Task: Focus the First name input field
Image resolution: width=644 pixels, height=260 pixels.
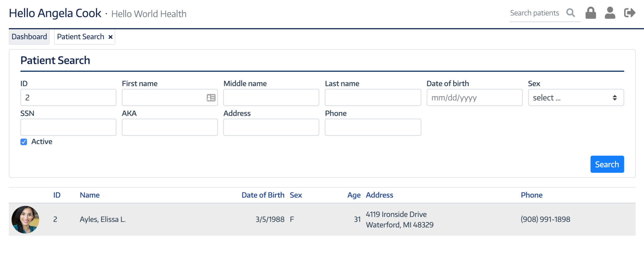Action: pos(169,98)
